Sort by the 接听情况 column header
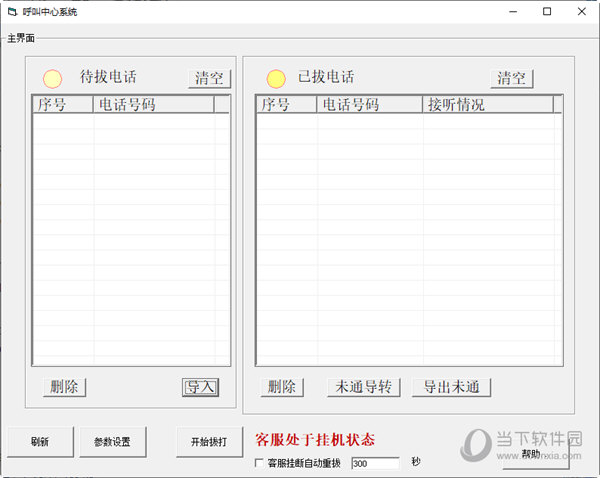Image resolution: width=600 pixels, height=478 pixels. coord(487,104)
